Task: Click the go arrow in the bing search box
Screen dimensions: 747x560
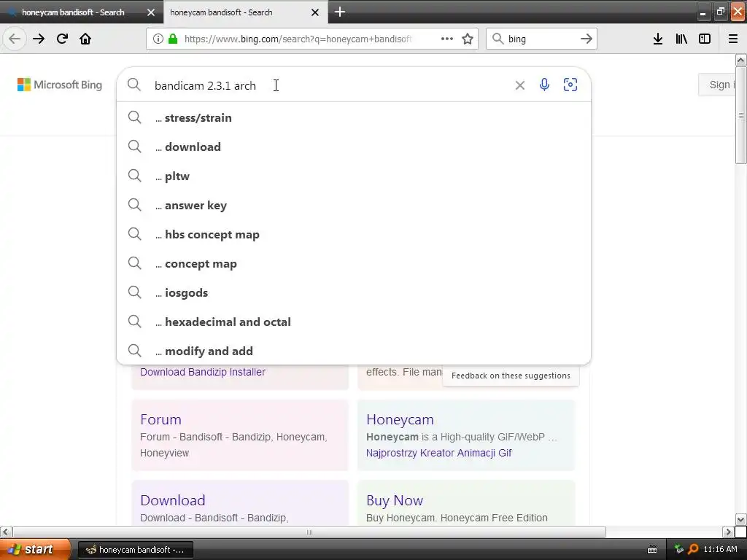Action: tap(587, 39)
